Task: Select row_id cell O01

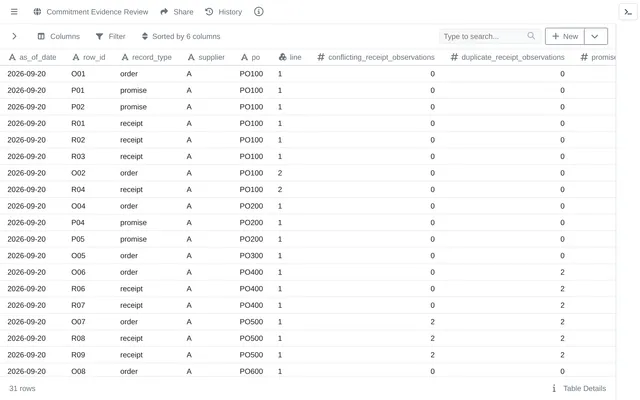Action: click(x=78, y=74)
